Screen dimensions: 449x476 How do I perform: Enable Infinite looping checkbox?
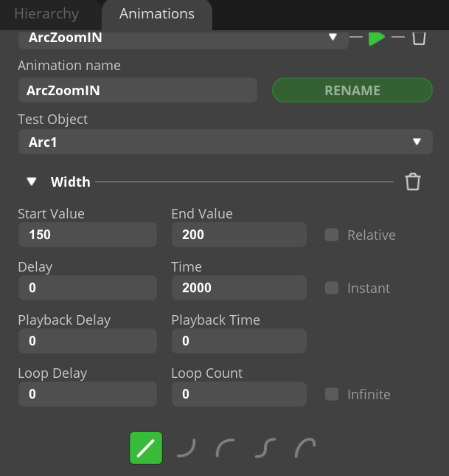[x=332, y=394]
